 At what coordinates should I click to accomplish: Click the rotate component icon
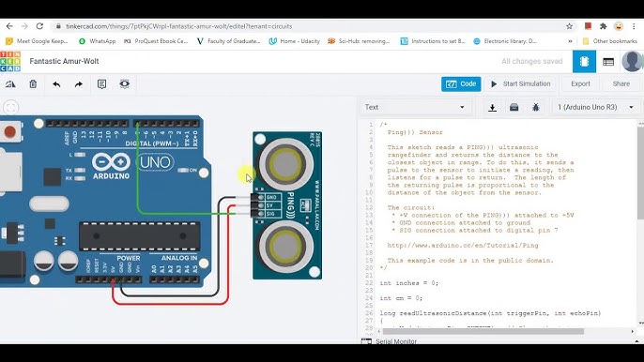[10, 84]
